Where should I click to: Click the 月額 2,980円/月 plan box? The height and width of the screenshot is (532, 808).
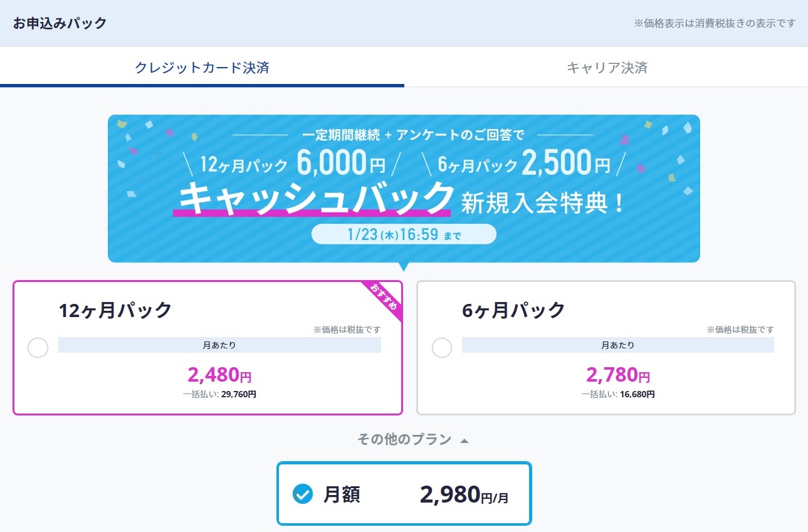pos(404,494)
